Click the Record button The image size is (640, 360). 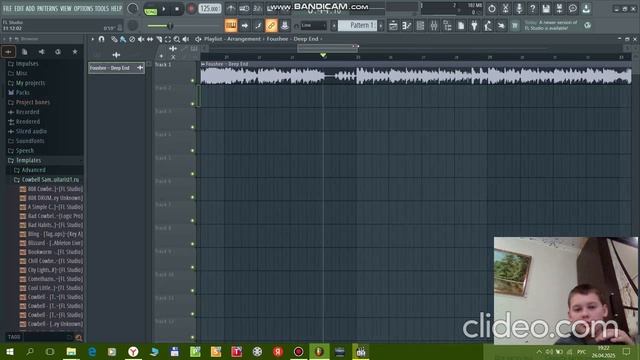(x=191, y=9)
